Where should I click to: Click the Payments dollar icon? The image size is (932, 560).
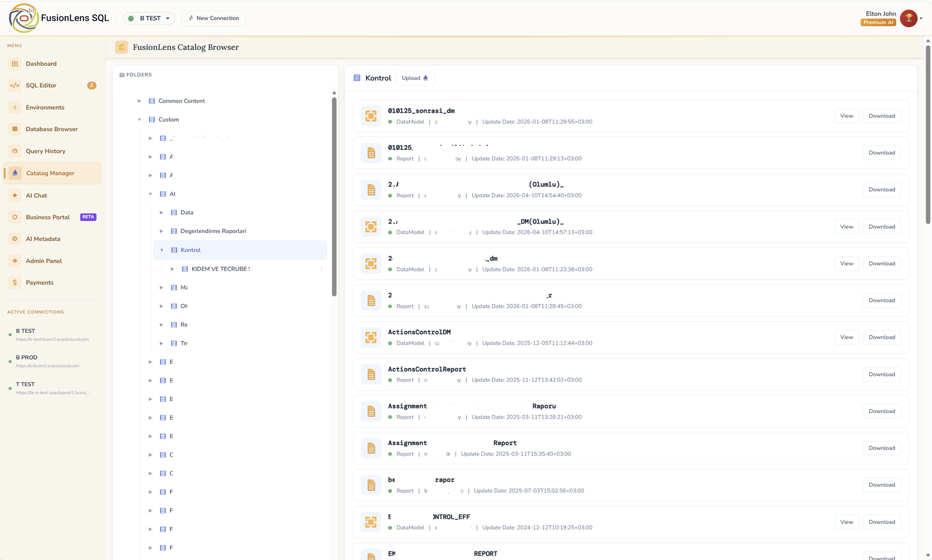15,283
